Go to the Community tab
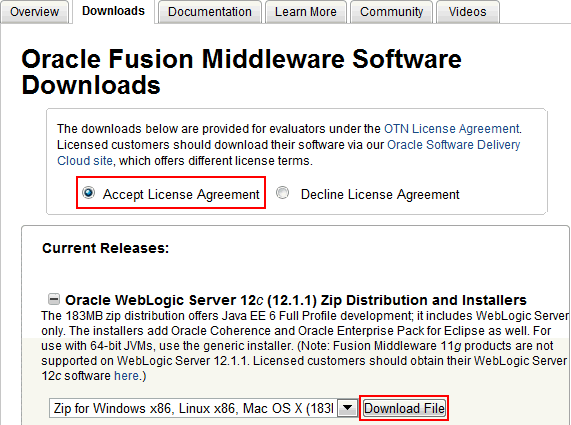 point(391,12)
